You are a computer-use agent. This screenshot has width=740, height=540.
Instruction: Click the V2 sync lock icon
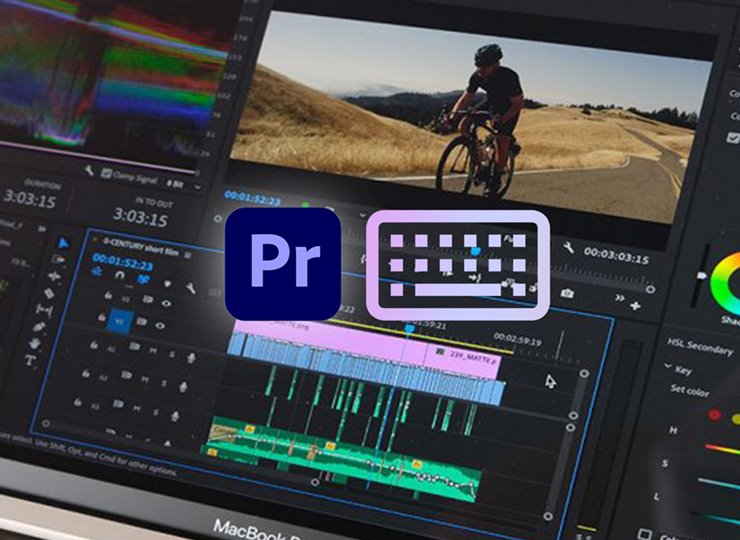tap(147, 299)
